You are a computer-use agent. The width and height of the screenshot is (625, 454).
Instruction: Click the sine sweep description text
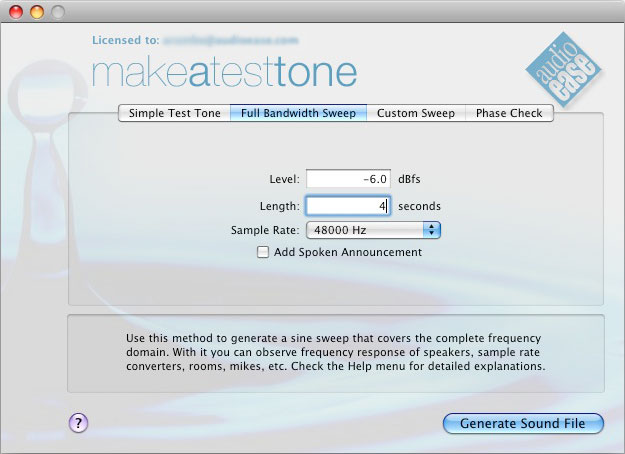[x=335, y=352]
